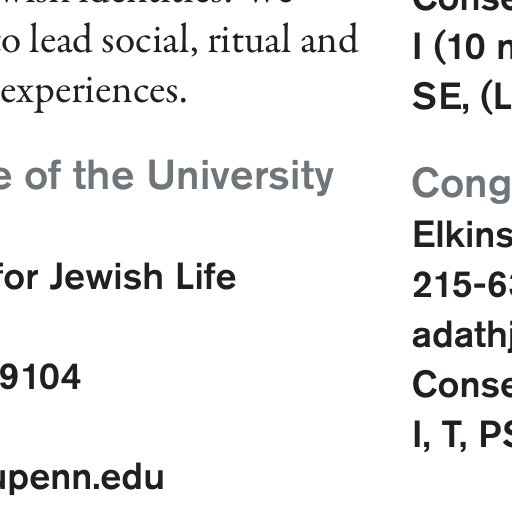Click the word 'lead' in serif paragraph
The width and height of the screenshot is (512, 512).
[61, 38]
